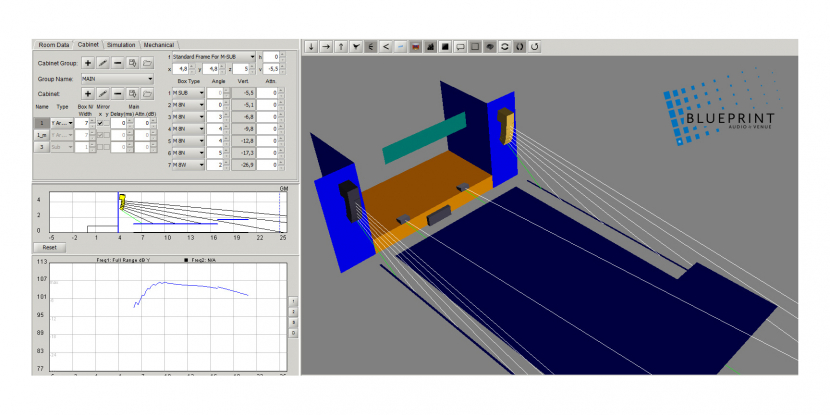The height and width of the screenshot is (415, 830).
Task: Open the Group Name MAIN dropdown
Action: [x=117, y=79]
